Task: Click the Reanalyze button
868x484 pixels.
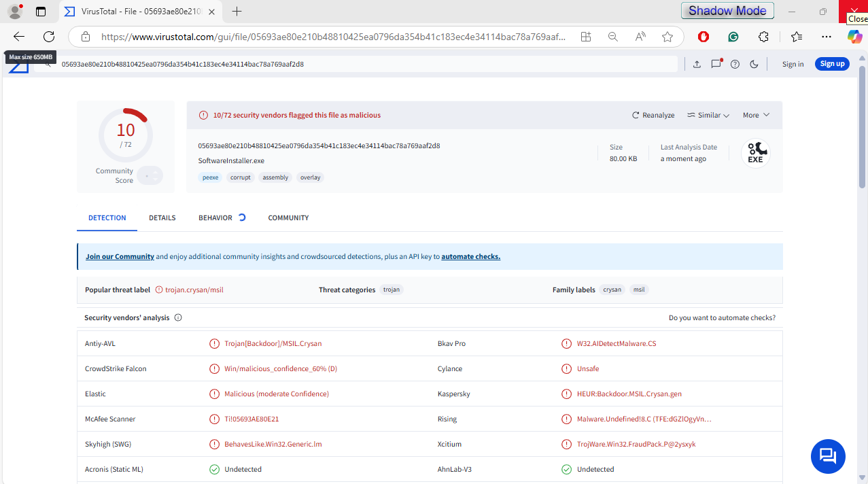Action: click(x=653, y=115)
